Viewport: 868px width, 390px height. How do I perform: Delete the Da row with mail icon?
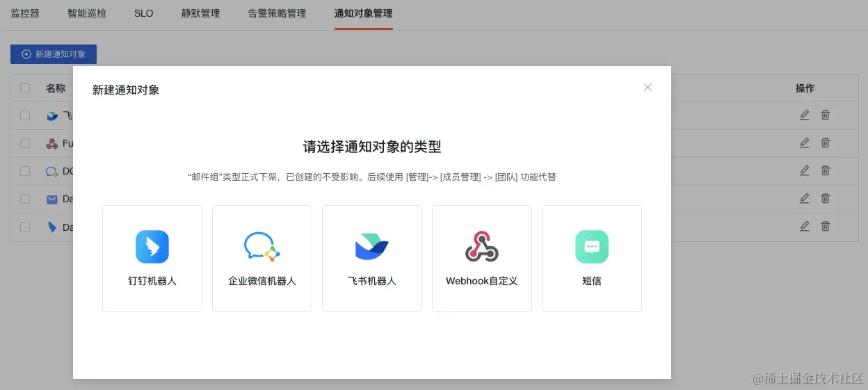click(826, 198)
